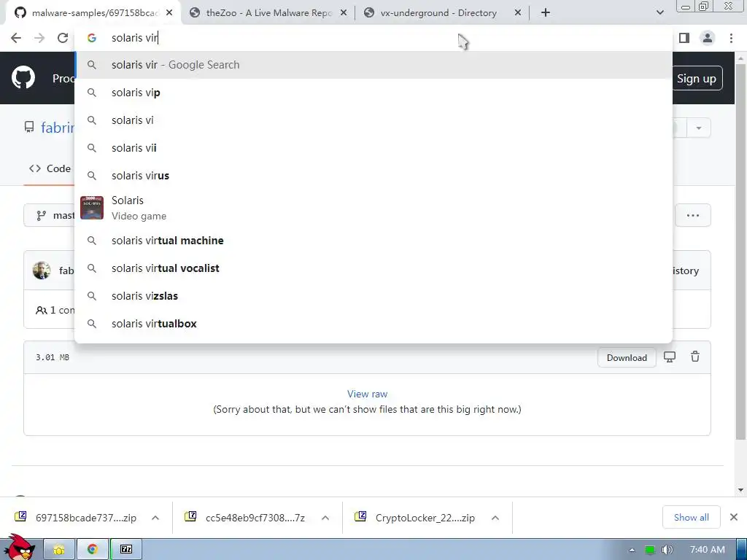Open the Code repository tab
747x560 pixels.
point(50,168)
